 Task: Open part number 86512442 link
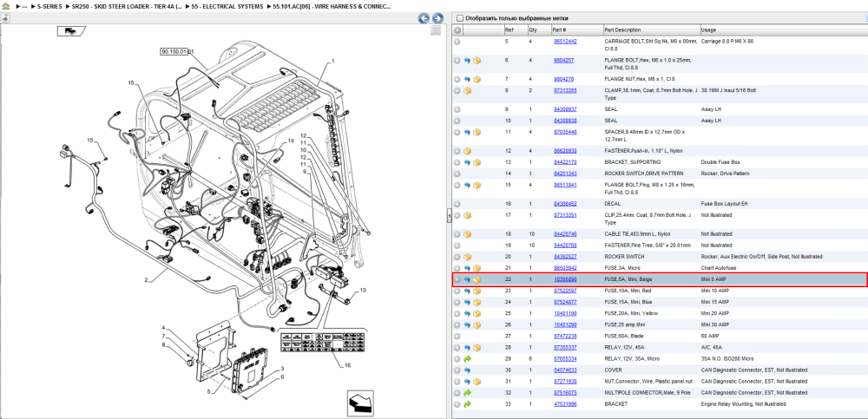[565, 42]
